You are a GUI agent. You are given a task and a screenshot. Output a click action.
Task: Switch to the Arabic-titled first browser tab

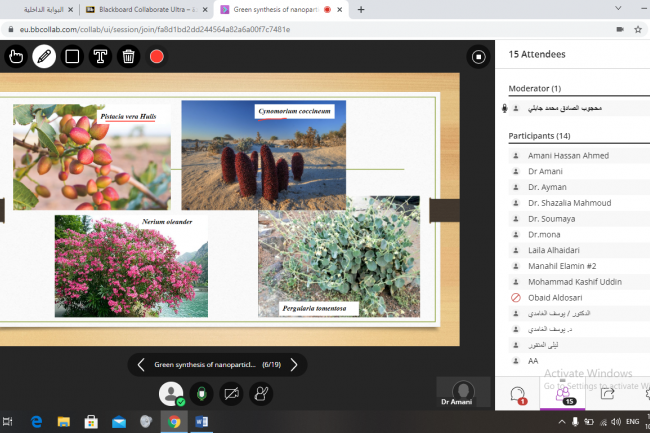pyautogui.click(x=43, y=10)
